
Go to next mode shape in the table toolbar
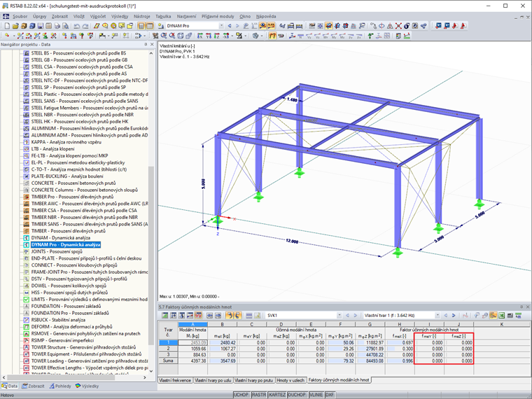pyautogui.click(x=454, y=316)
